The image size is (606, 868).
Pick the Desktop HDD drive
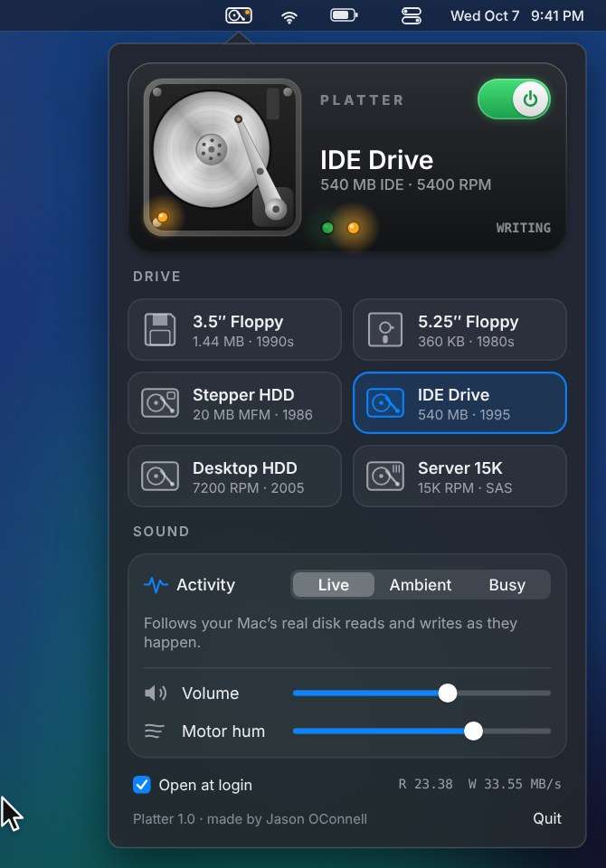pos(235,476)
